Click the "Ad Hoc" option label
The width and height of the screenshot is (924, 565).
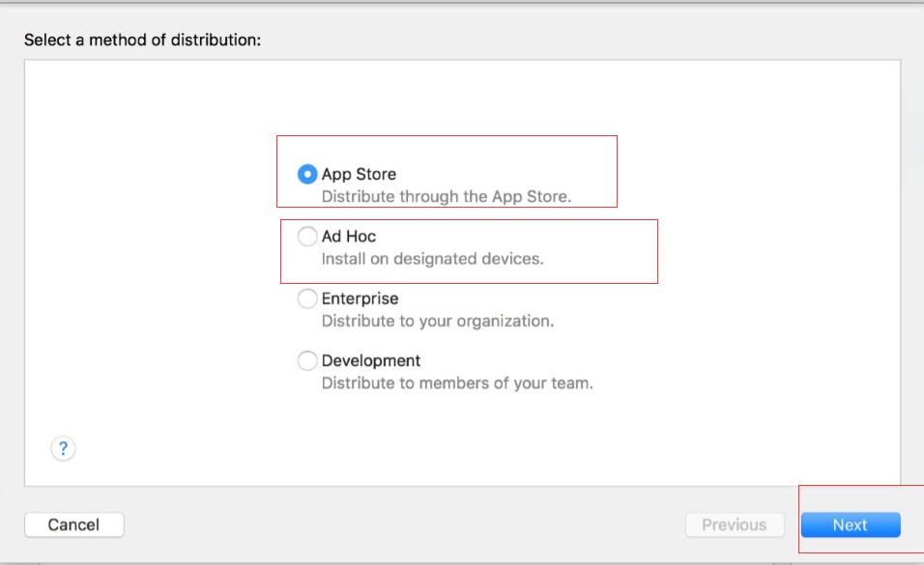349,237
